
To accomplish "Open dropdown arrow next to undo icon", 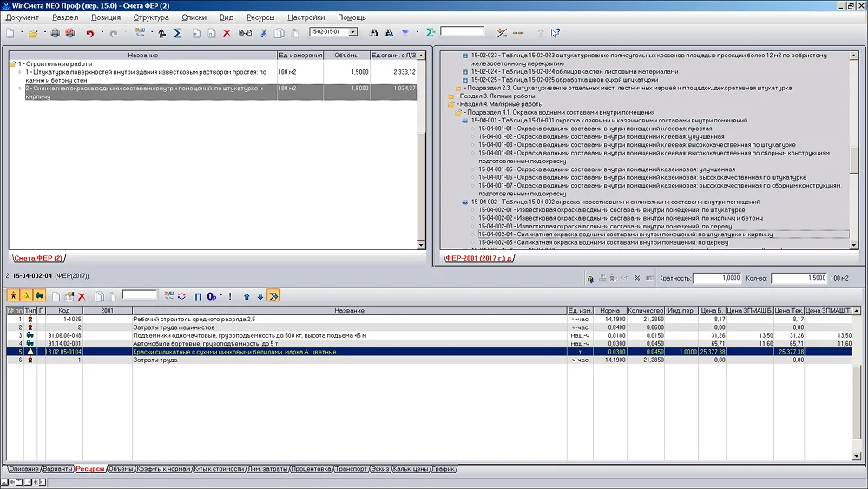I will coord(102,32).
